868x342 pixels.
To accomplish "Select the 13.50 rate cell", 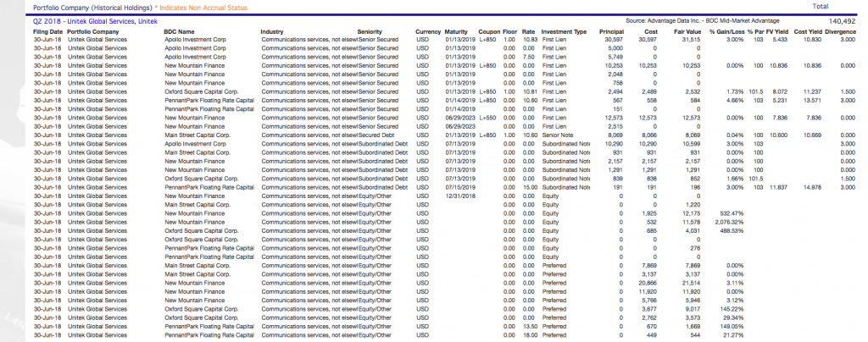I will 529,326.
